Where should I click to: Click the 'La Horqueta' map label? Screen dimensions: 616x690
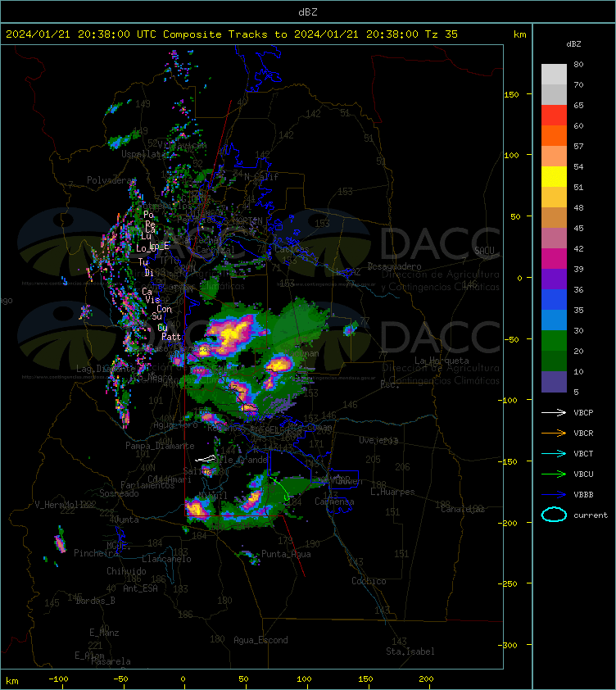pyautogui.click(x=442, y=361)
